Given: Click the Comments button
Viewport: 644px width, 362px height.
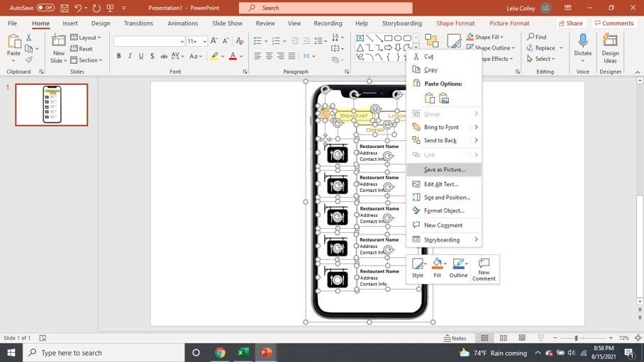Looking at the screenshot, I should pos(614,23).
